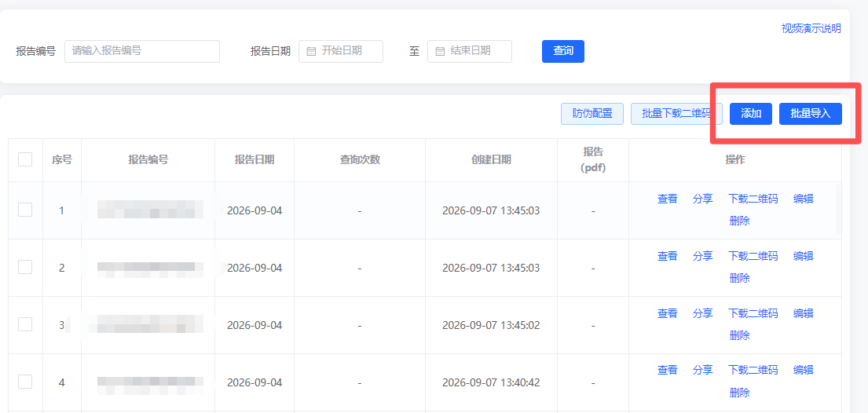Click 编辑 for row 4
This screenshot has width=868, height=413.
pos(804,371)
